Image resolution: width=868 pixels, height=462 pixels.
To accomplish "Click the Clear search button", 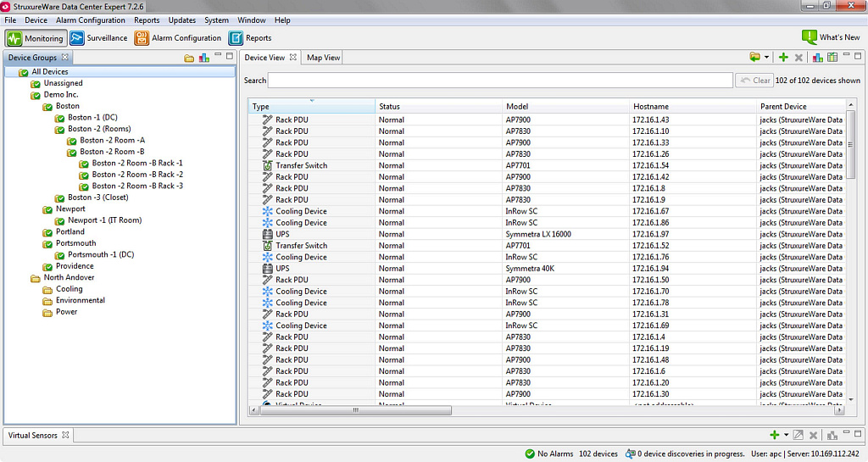I will pos(754,81).
